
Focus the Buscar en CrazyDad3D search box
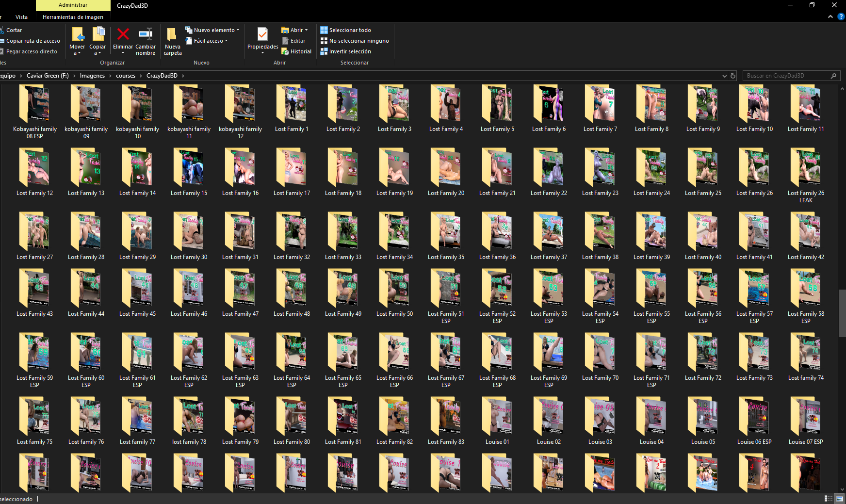(x=791, y=76)
